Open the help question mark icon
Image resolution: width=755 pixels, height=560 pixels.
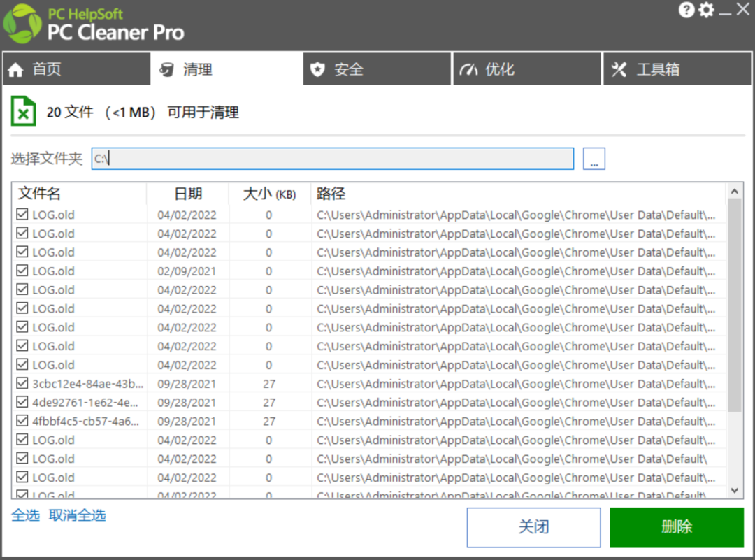(686, 10)
